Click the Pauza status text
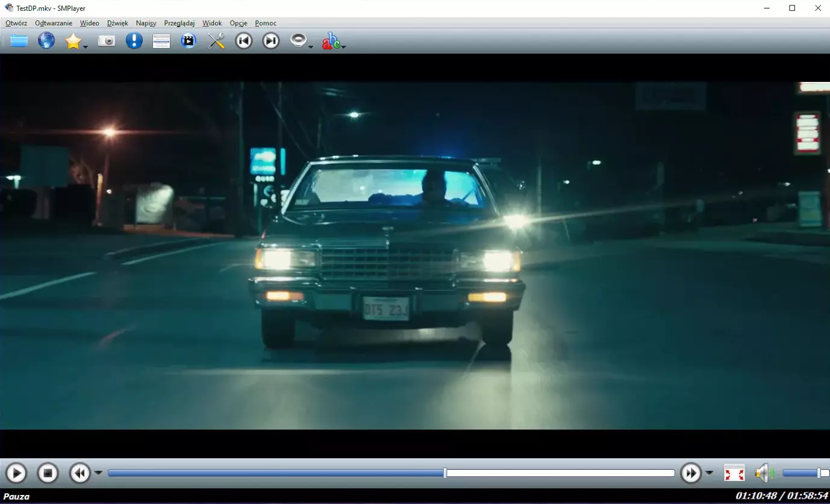The image size is (830, 504). [16, 497]
